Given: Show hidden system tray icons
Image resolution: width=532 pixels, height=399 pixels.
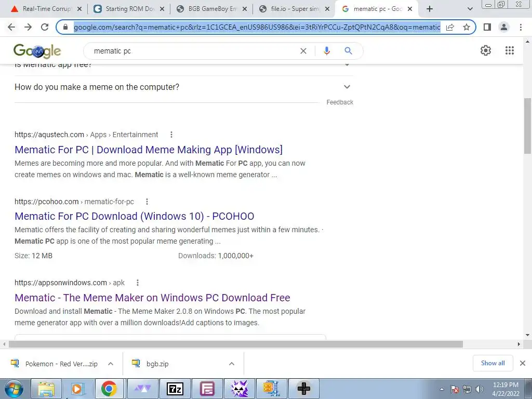Looking at the screenshot, I should tap(442, 389).
